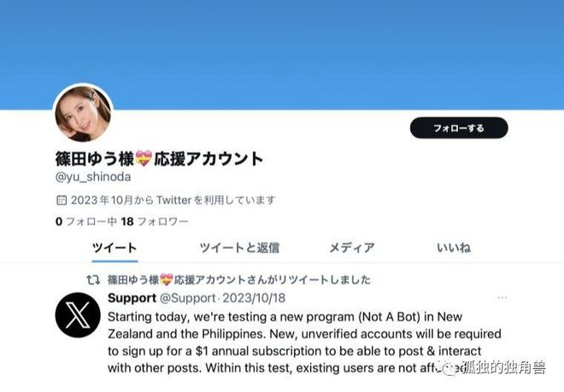
Task: Select the ツイート tab
Action: pos(115,248)
